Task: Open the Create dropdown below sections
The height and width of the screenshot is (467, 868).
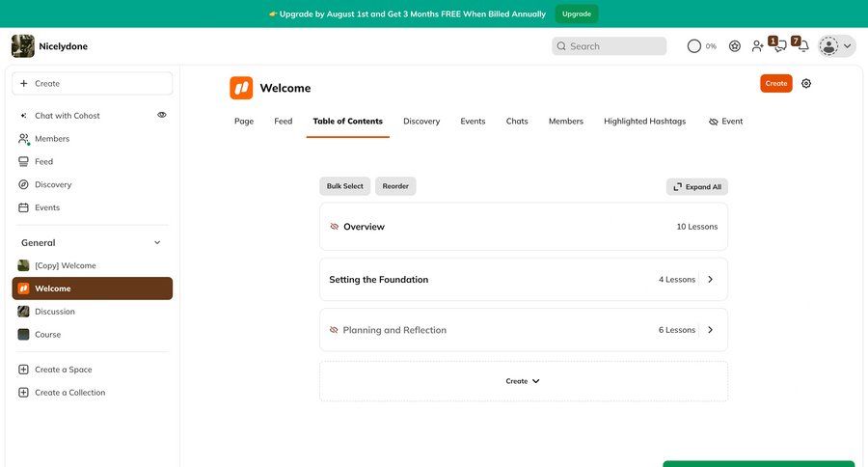Action: (x=523, y=381)
